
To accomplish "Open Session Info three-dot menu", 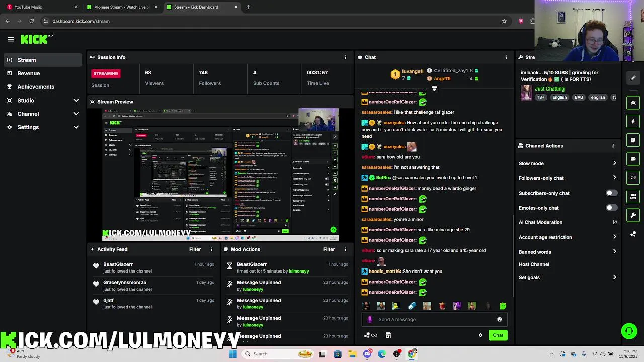I will [x=345, y=57].
